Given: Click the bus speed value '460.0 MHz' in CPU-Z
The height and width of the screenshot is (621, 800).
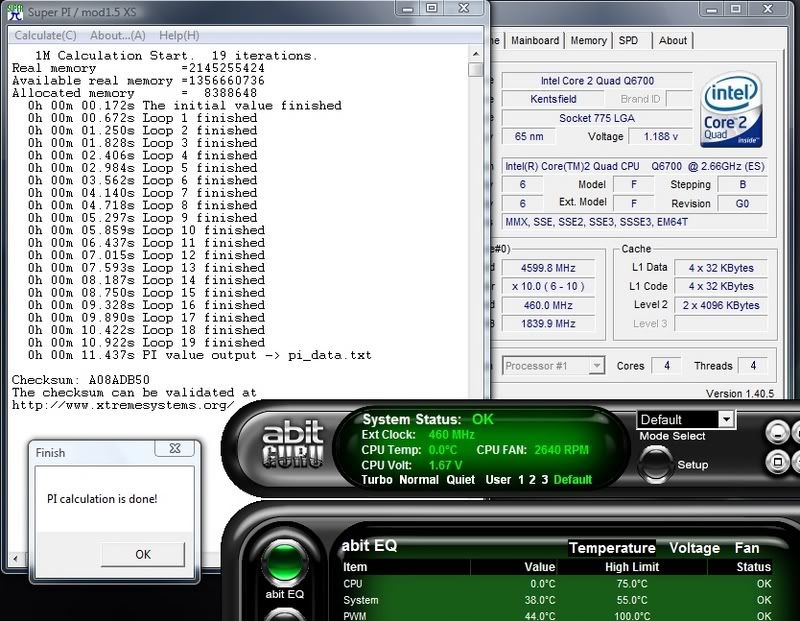Looking at the screenshot, I should click(548, 305).
